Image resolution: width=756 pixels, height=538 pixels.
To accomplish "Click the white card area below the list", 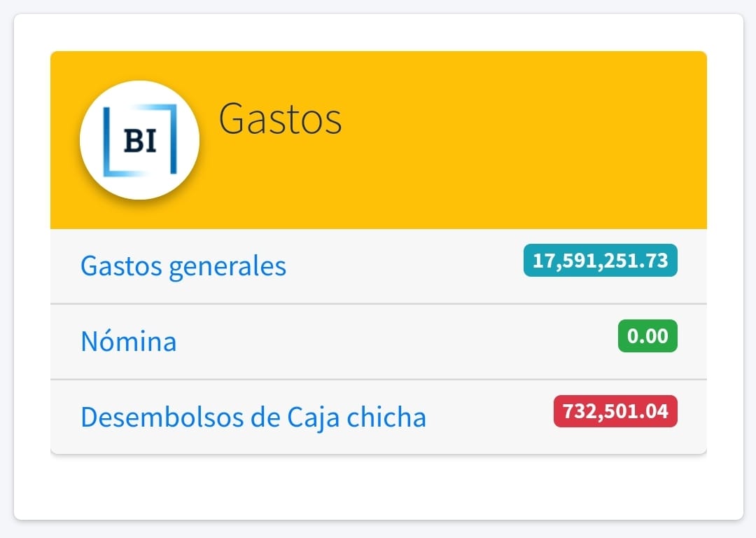I will 379,486.
